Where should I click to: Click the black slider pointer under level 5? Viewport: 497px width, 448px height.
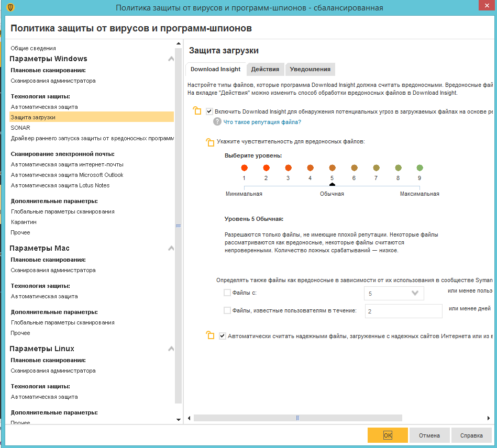(332, 184)
